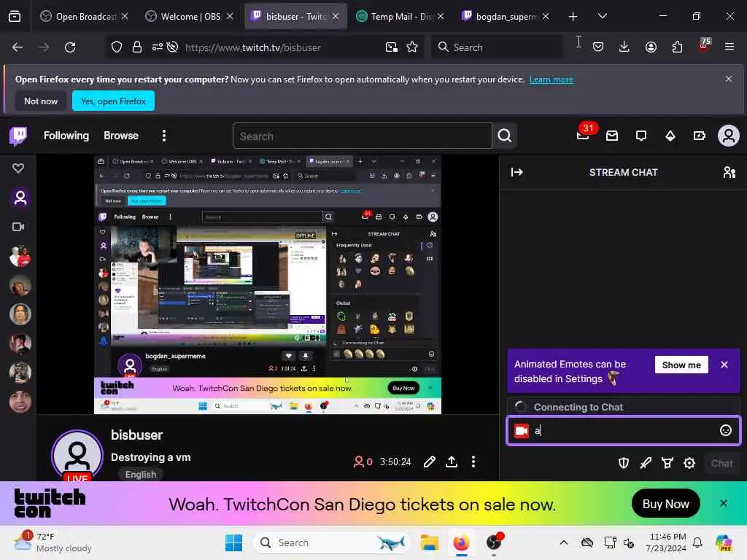The image size is (747, 560).
Task: Focus the chat message input box
Action: 624,430
